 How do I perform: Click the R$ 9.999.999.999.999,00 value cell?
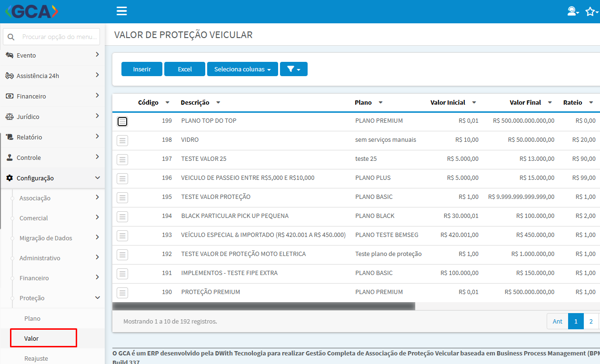[x=521, y=197]
